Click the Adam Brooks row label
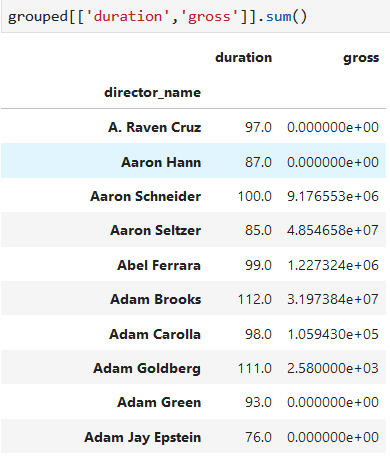 click(x=155, y=299)
